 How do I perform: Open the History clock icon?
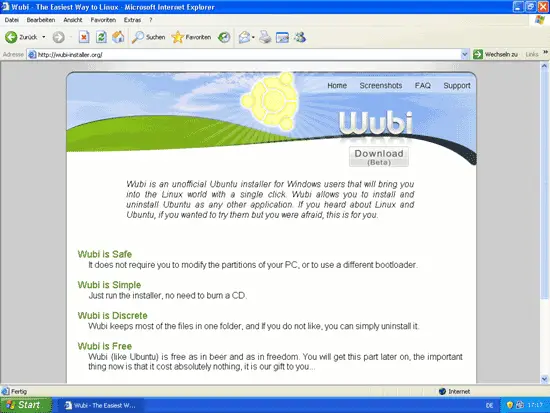[x=224, y=37]
